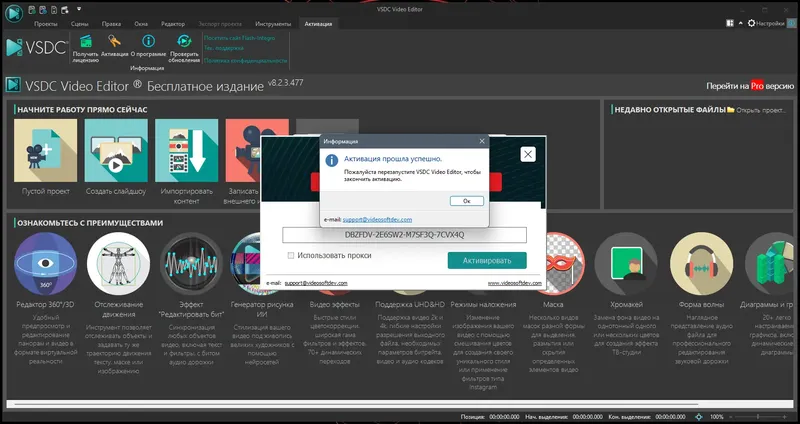Screen dimensions: 800x424
Task: Confirm with the Ок button
Action: (x=467, y=201)
